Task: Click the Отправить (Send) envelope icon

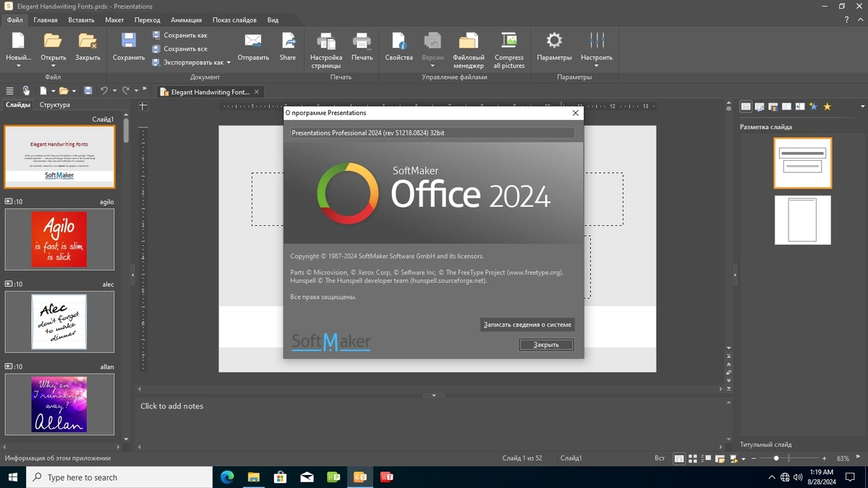Action: pyautogui.click(x=253, y=41)
